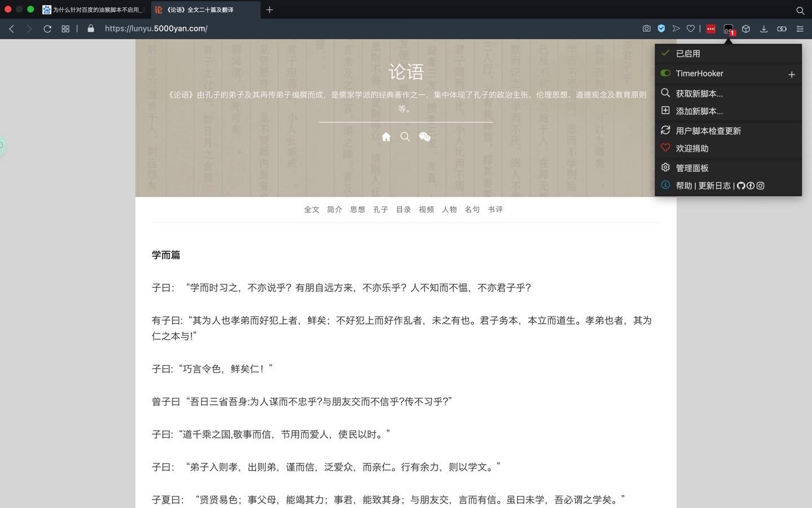Select 思想 in the page navigation
The height and width of the screenshot is (508, 812).
357,209
